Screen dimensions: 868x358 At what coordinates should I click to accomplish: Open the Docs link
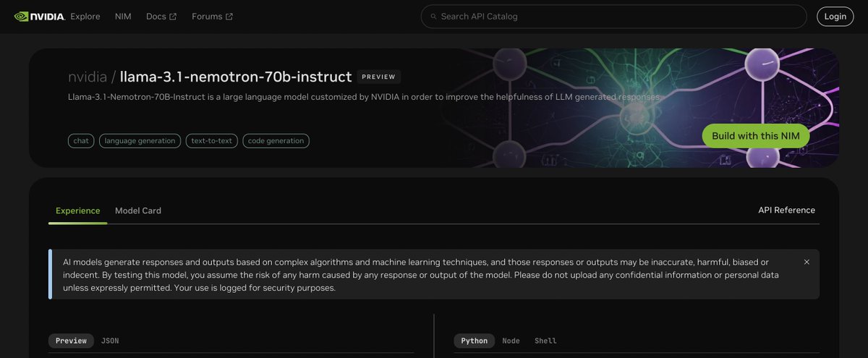161,16
